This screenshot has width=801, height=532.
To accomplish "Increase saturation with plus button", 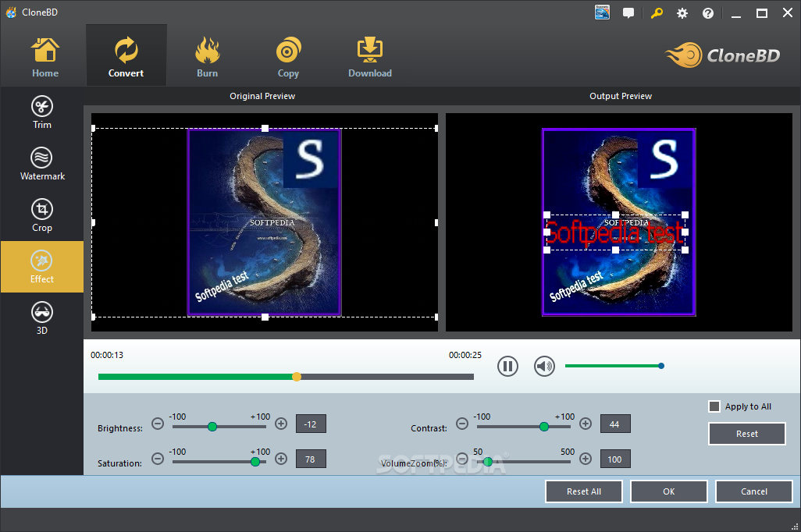I will coord(281,459).
